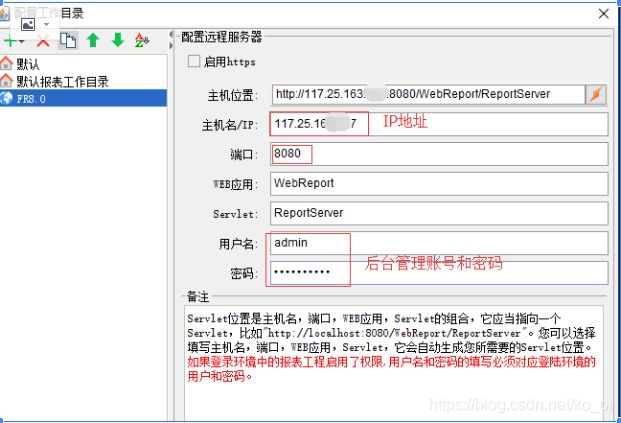The width and height of the screenshot is (621, 423).
Task: Enable the 启用https checkbox
Action: (194, 61)
